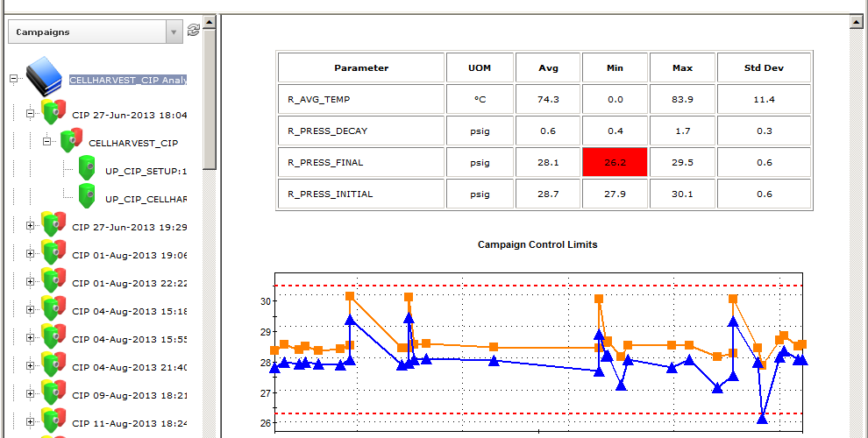
Task: Click the green shield icon of UP_CIP_SETUP:1
Action: pos(86,168)
